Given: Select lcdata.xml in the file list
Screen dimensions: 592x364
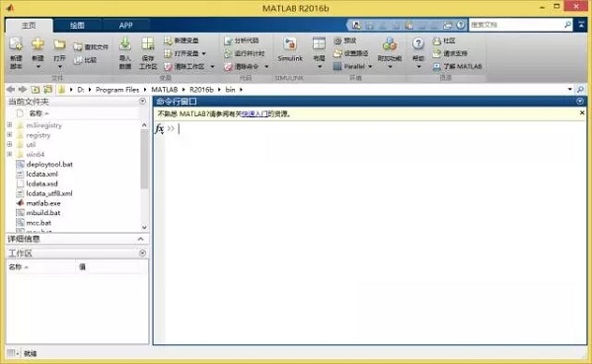Looking at the screenshot, I should point(41,174).
